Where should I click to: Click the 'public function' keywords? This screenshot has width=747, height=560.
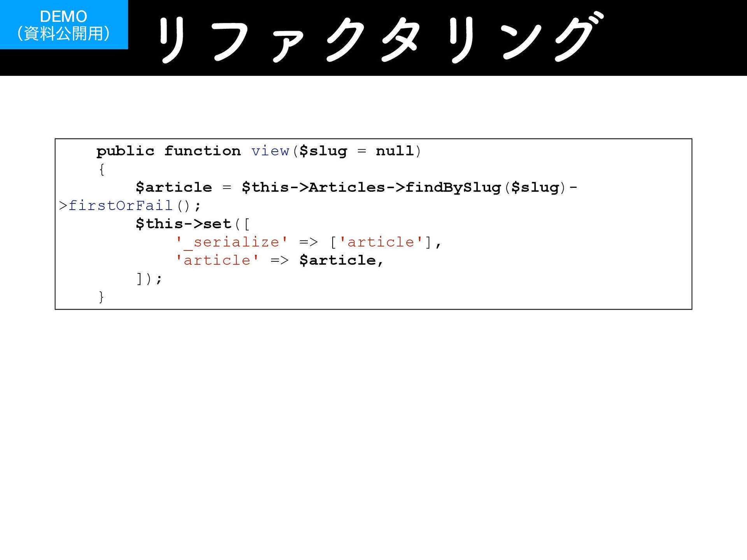[168, 151]
